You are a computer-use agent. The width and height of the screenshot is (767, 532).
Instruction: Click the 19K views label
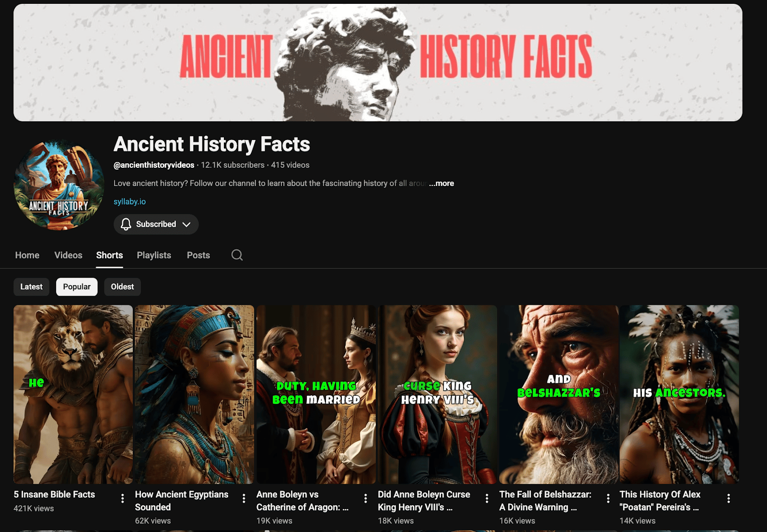coord(274,521)
